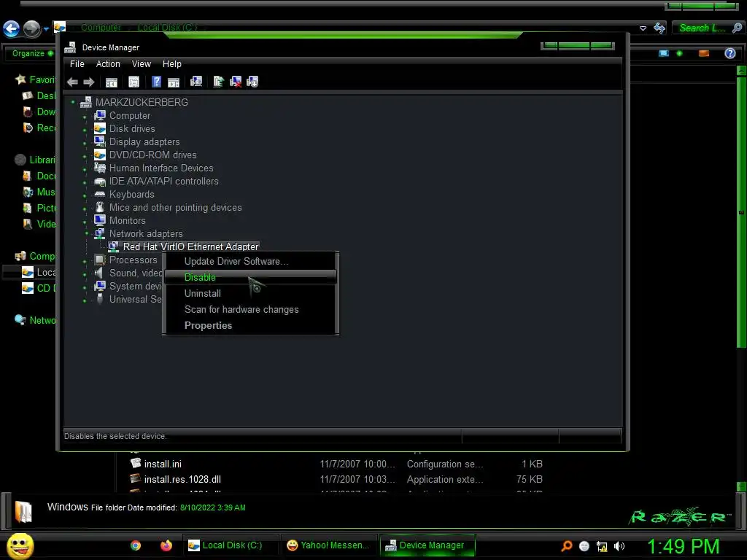Viewport: 747px width, 560px height.
Task: Click the Uninstall device toolbar icon with red X
Action: click(236, 82)
